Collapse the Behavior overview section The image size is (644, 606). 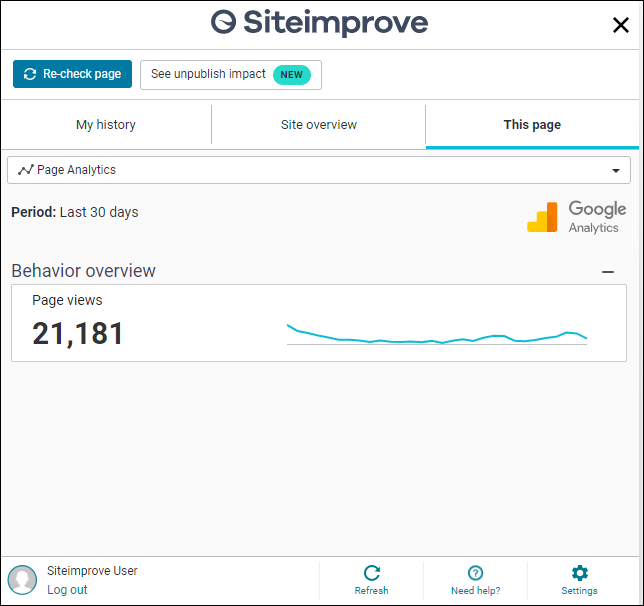(608, 272)
